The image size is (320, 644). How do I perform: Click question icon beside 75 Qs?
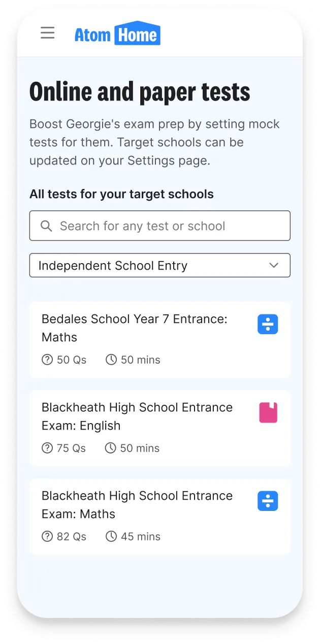tap(47, 448)
